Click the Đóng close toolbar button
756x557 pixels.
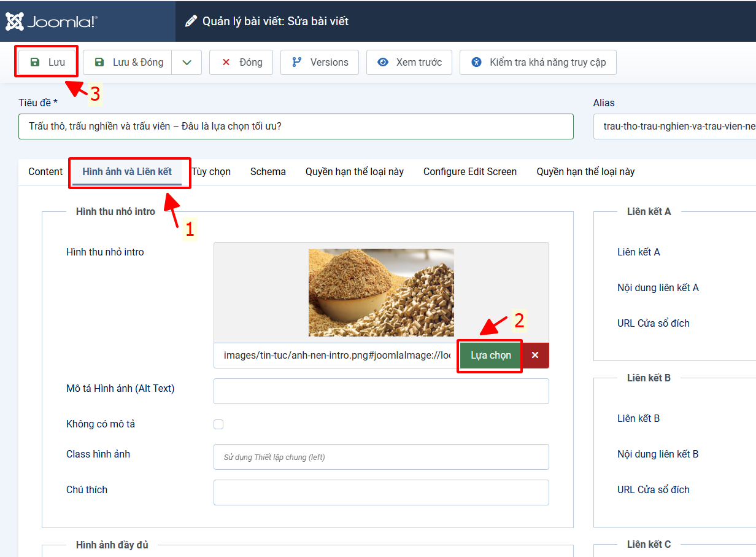241,62
